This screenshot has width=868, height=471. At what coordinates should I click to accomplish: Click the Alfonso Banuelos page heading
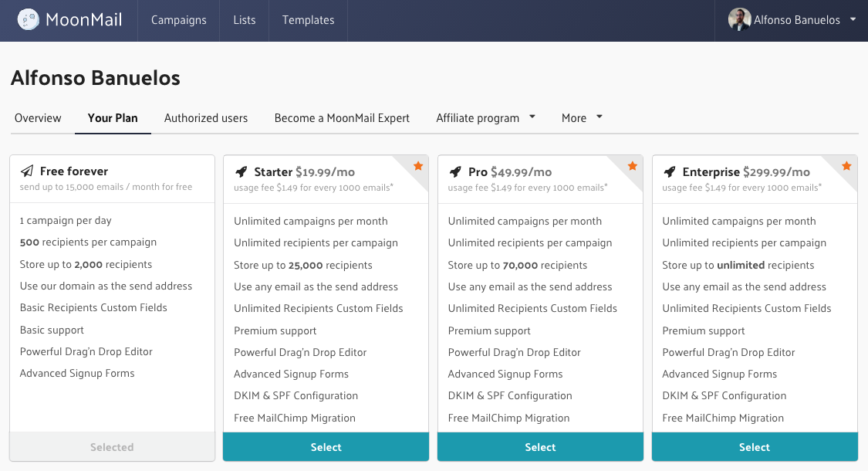point(95,78)
